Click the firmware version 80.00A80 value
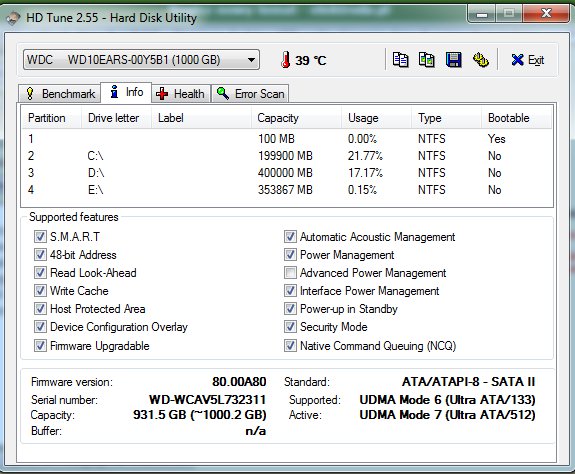Image resolution: width=575 pixels, height=474 pixels. click(239, 382)
